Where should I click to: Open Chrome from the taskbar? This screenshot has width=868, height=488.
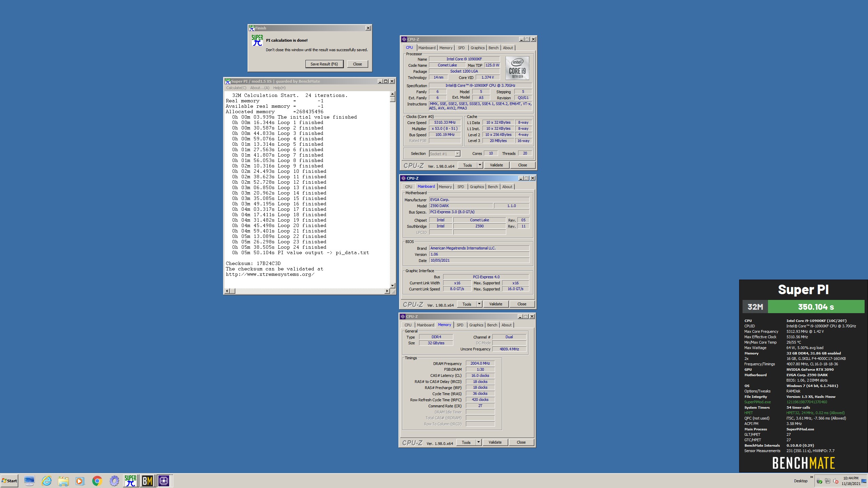tap(97, 481)
